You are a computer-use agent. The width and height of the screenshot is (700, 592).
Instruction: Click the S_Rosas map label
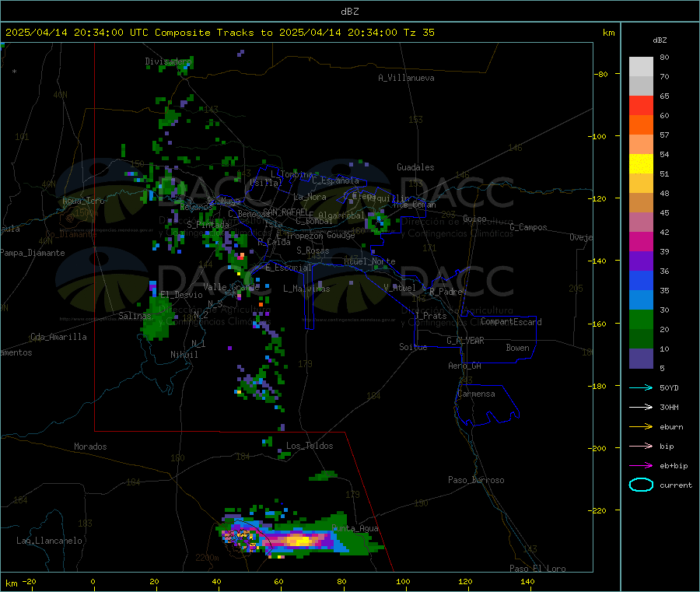(313, 250)
